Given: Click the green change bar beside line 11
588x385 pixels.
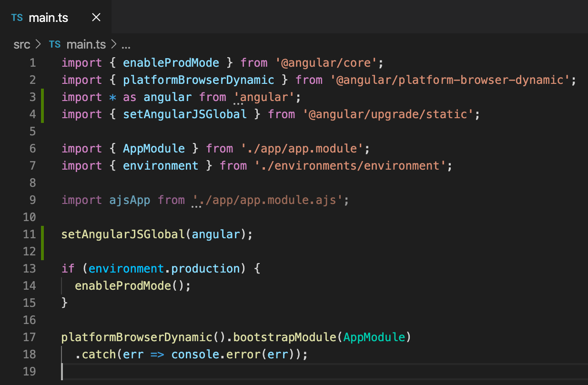Looking at the screenshot, I should pos(42,243).
